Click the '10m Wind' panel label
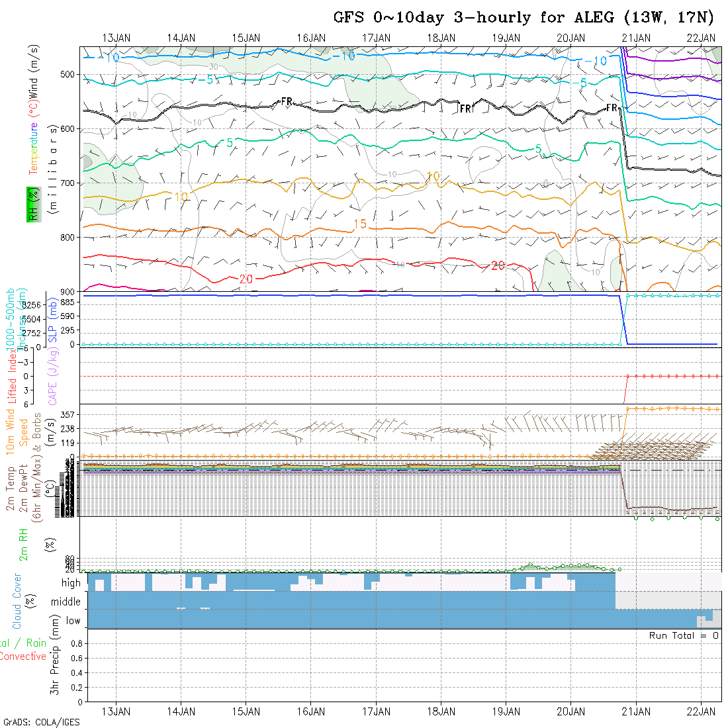This screenshot has width=728, height=728. tap(11, 428)
